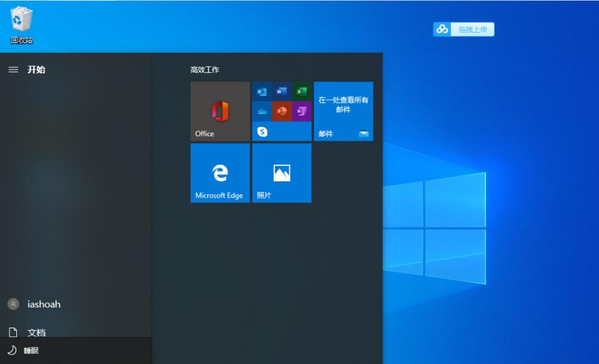This screenshot has height=364, width=599.
Task: Click the cloud icon of the upload widget
Action: pyautogui.click(x=442, y=29)
